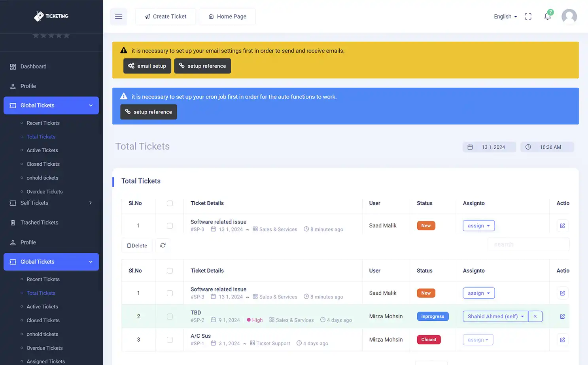This screenshot has height=365, width=588.
Task: Click the refresh icon beside Delete
Action: click(x=163, y=245)
